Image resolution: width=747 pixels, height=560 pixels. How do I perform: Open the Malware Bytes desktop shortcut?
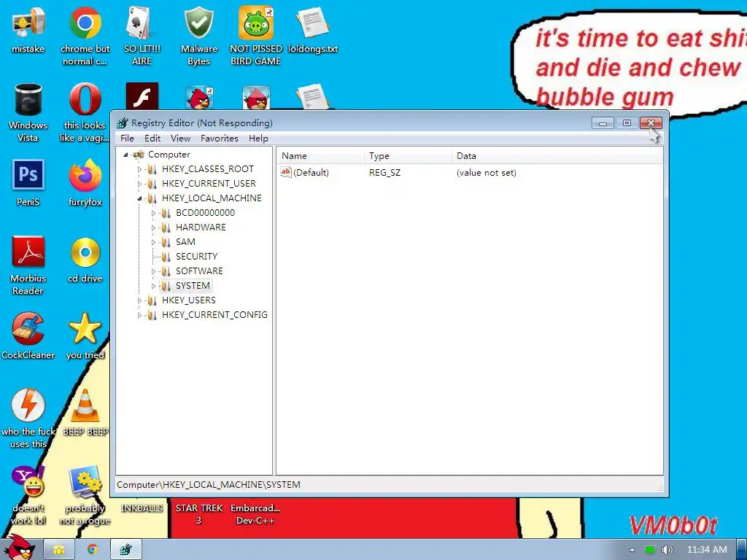(198, 35)
